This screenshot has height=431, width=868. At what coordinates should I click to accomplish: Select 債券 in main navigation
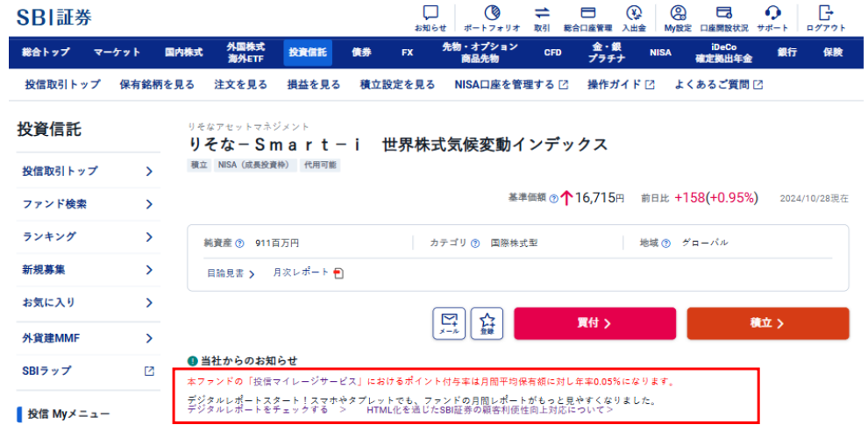(361, 53)
